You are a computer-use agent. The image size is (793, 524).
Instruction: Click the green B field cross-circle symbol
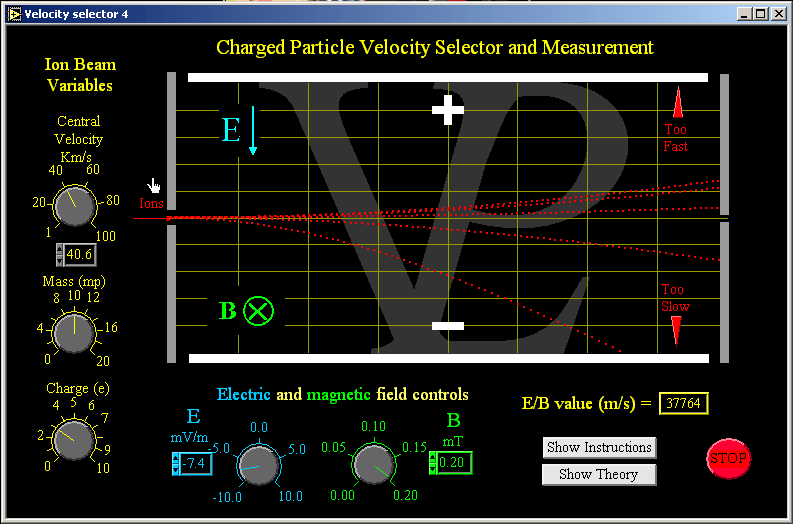[258, 310]
